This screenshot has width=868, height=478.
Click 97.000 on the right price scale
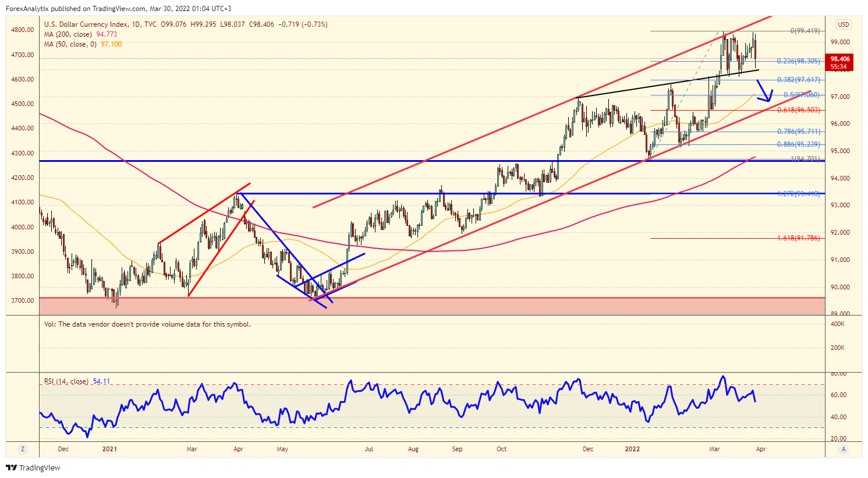coord(840,97)
